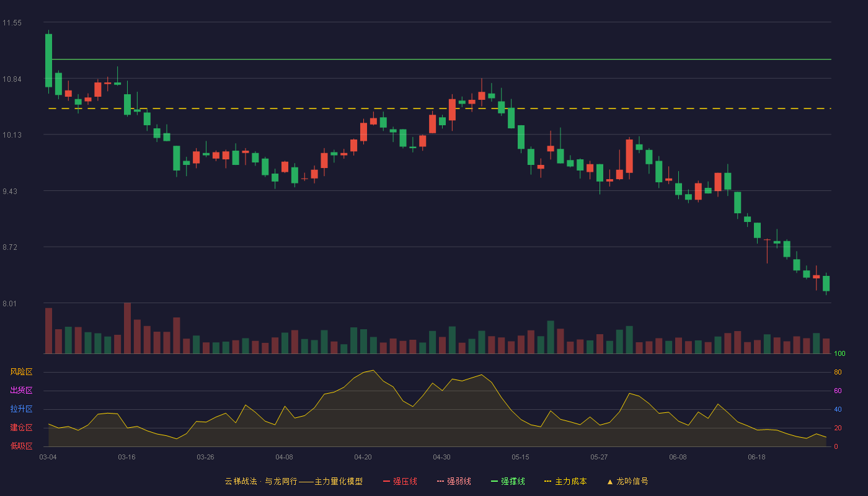
Task: Select the 03-04 date label
Action: [x=48, y=457]
